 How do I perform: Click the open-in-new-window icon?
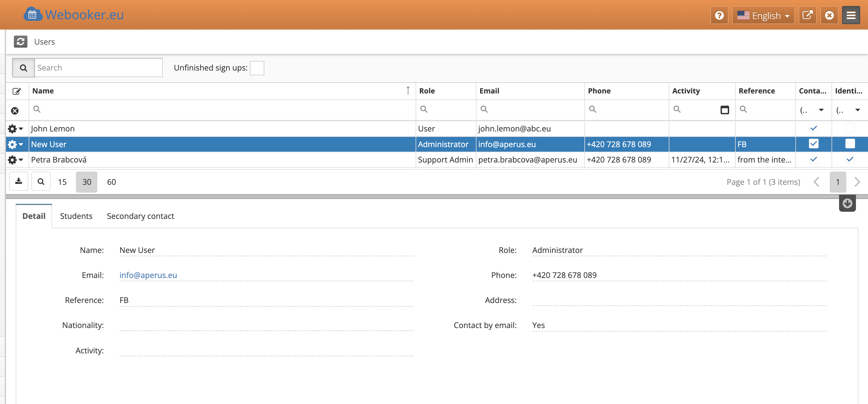coord(807,15)
